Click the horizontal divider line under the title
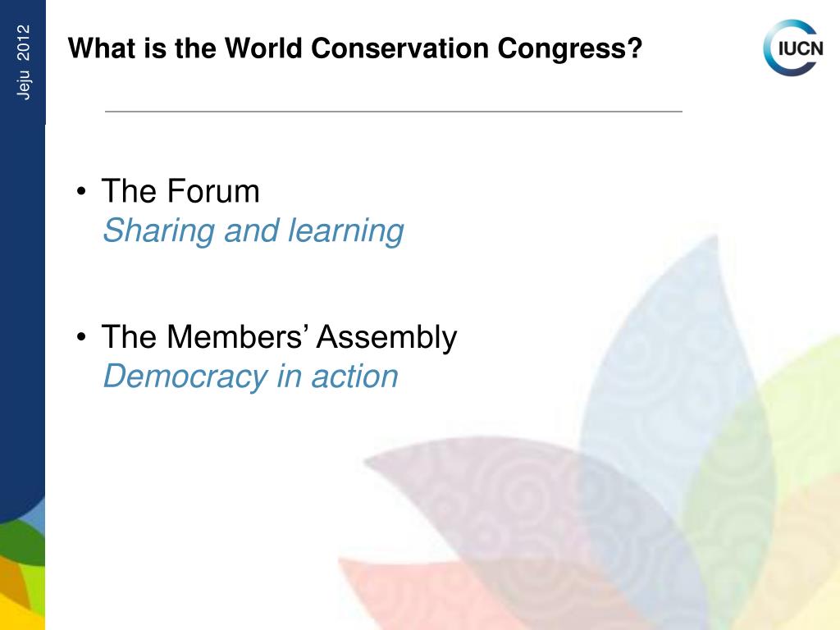Image resolution: width=840 pixels, height=630 pixels. click(394, 112)
